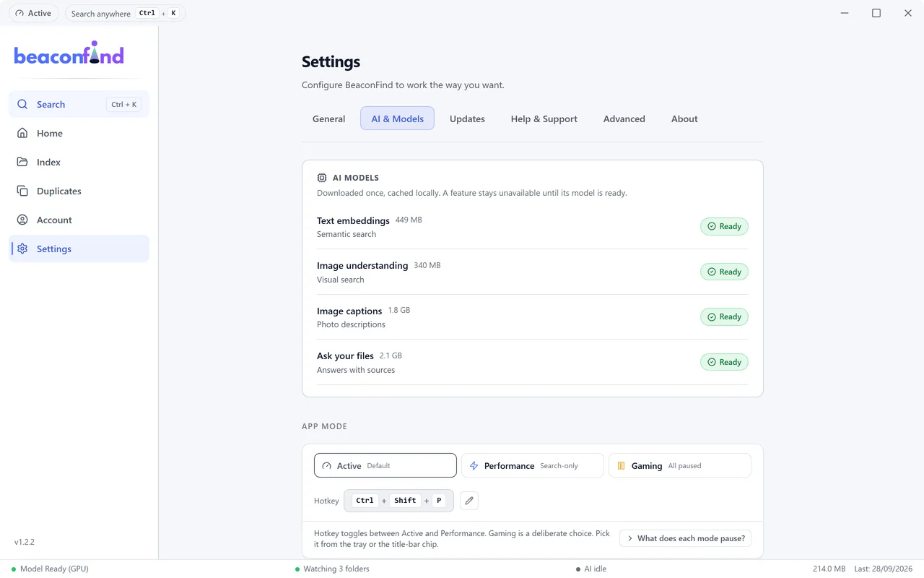Click the beaconfind logo
The height and width of the screenshot is (578, 924).
pyautogui.click(x=69, y=53)
